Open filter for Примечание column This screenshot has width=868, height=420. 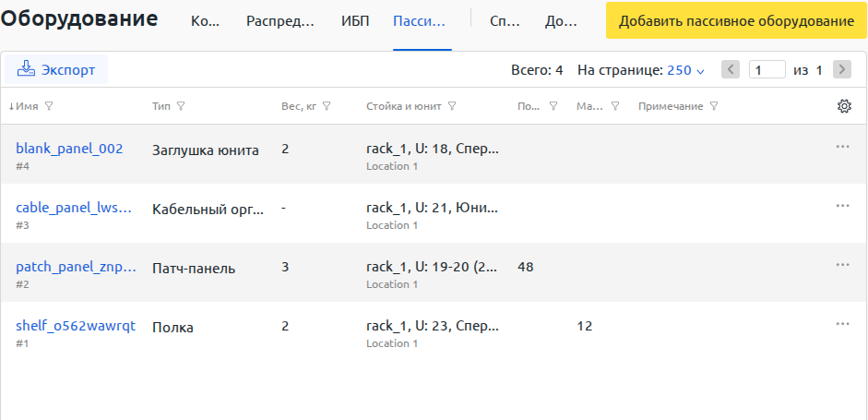[x=714, y=106]
